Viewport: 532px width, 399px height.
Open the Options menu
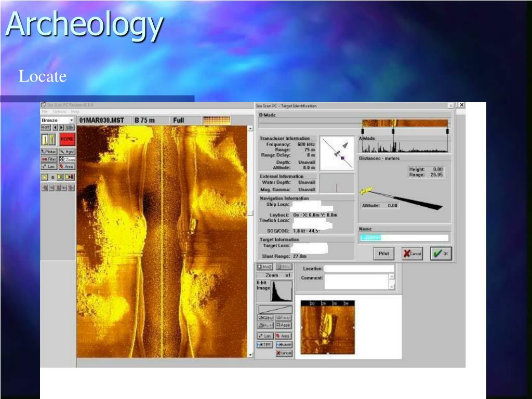[x=59, y=112]
